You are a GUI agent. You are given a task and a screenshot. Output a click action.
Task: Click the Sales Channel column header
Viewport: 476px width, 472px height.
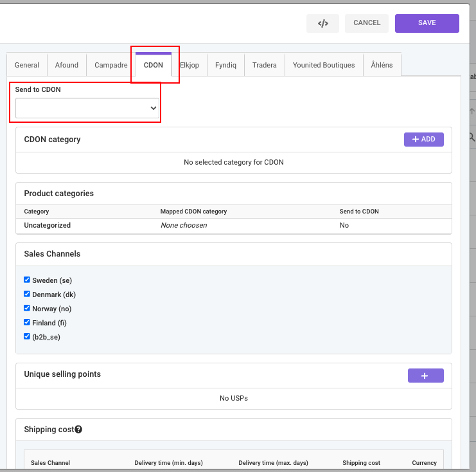coord(50,463)
